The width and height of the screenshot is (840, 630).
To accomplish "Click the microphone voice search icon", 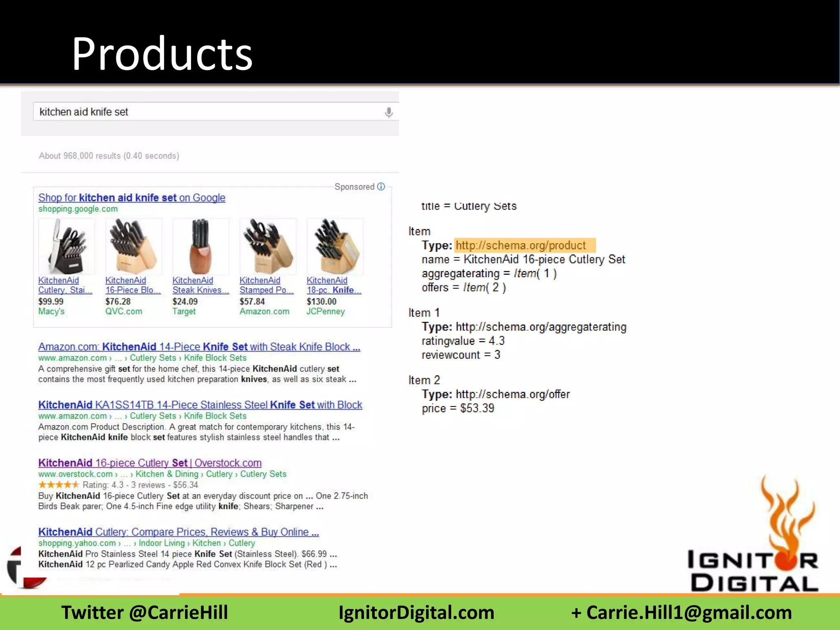I will click(388, 112).
